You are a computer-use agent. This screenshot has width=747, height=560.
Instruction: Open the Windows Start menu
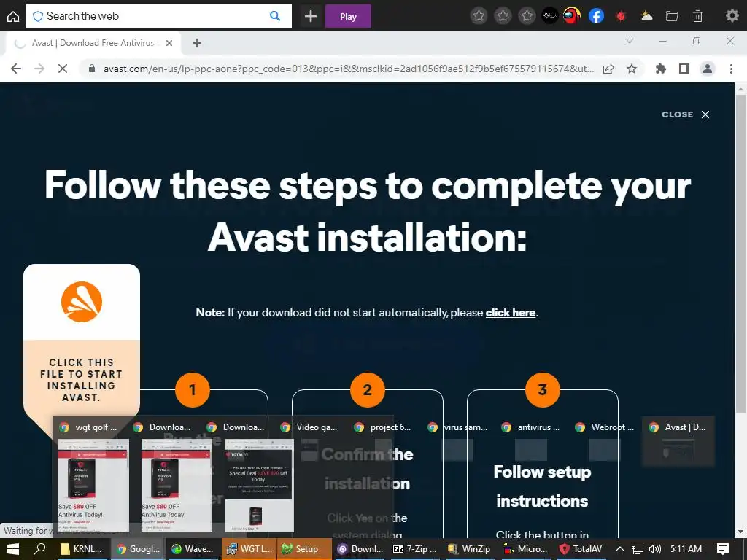click(x=13, y=549)
